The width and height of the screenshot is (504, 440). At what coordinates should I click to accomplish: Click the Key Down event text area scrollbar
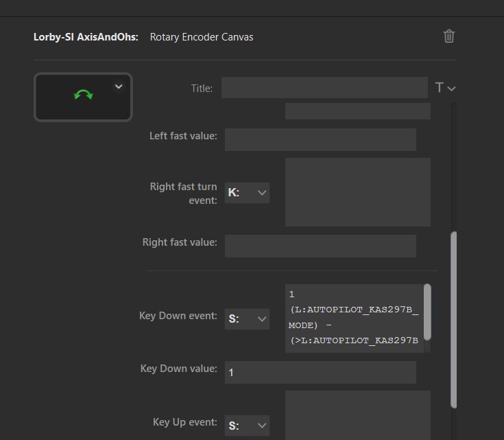point(427,312)
